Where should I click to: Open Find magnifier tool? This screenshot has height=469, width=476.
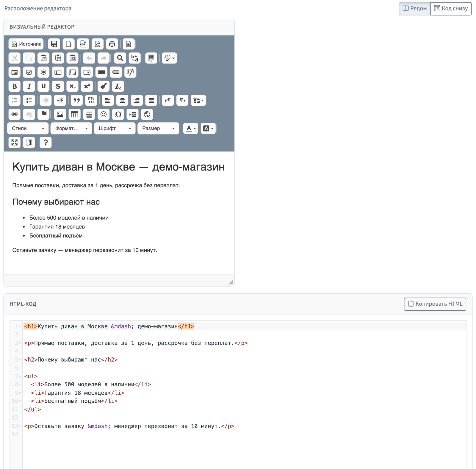point(120,58)
